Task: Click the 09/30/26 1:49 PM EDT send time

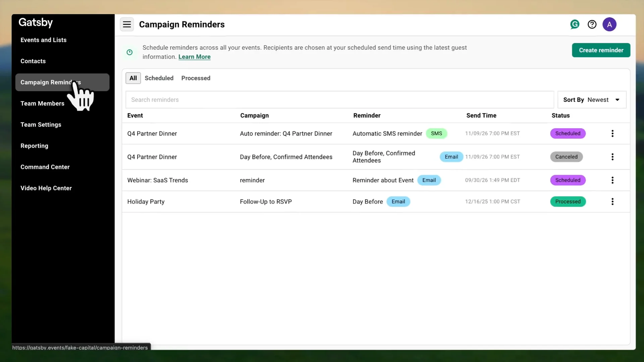Action: click(493, 180)
